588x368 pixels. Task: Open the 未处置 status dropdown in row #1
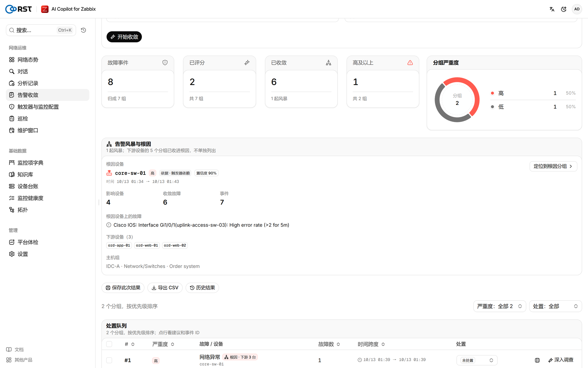pyautogui.click(x=477, y=360)
